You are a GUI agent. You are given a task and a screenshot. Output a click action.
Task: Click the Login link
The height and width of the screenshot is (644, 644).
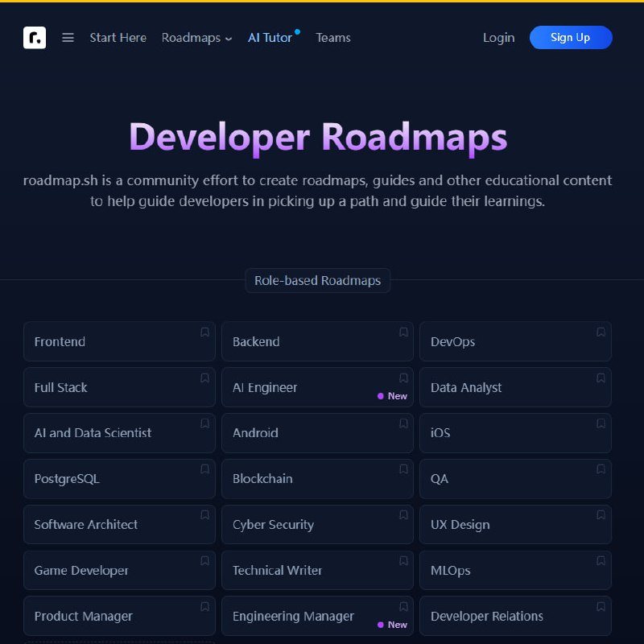498,37
